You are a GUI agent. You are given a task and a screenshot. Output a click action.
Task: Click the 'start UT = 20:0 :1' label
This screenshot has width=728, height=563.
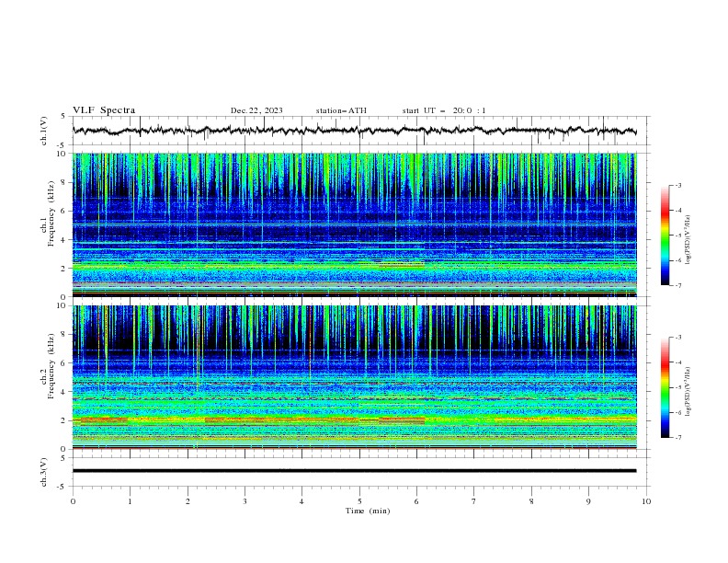444,110
